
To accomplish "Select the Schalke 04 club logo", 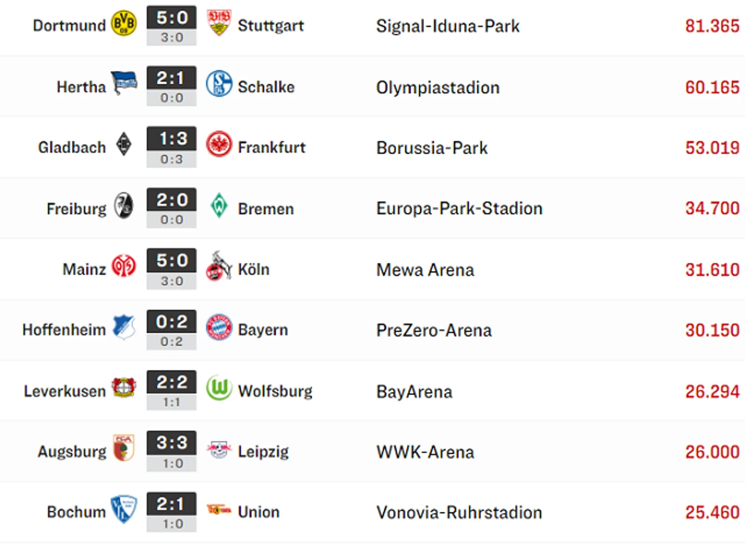I will [219, 84].
